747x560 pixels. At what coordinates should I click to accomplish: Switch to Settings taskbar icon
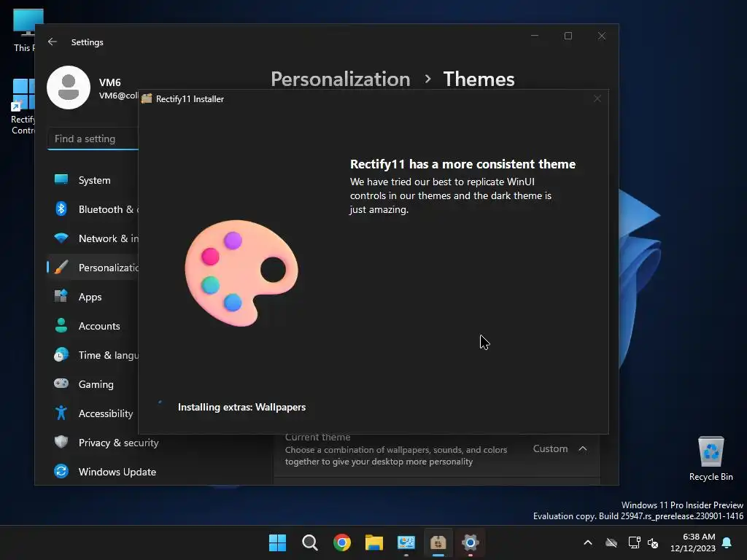(x=471, y=542)
